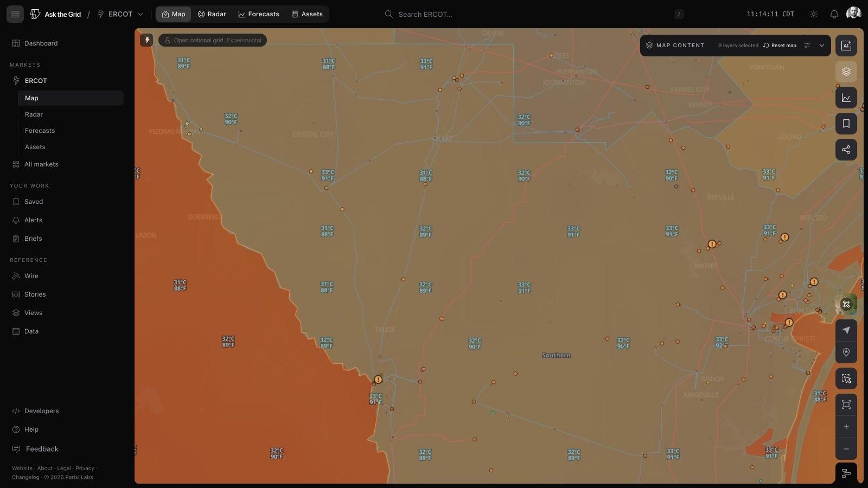Open the Website footer link
This screenshot has height=488, width=868.
click(22, 468)
